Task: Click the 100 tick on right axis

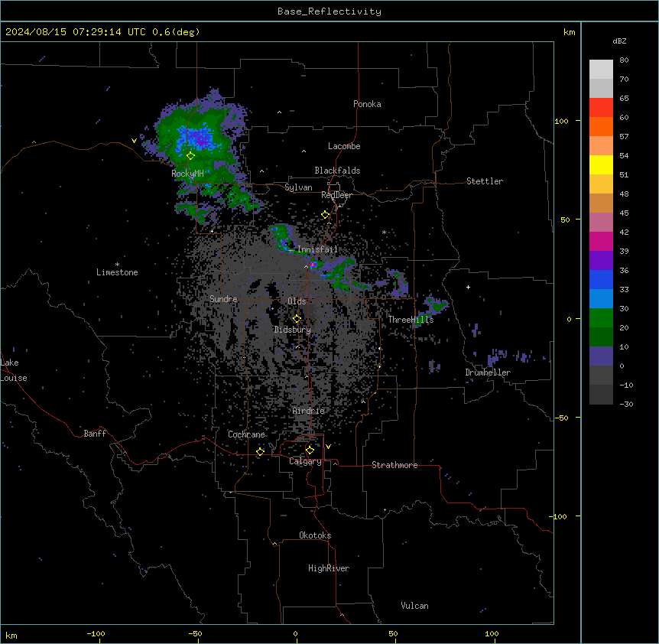Action: 561,121
